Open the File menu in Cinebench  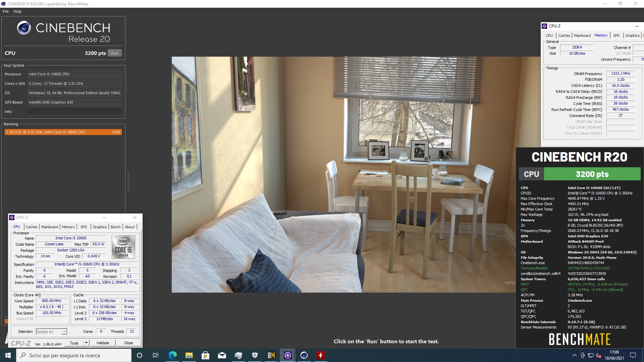6,11
